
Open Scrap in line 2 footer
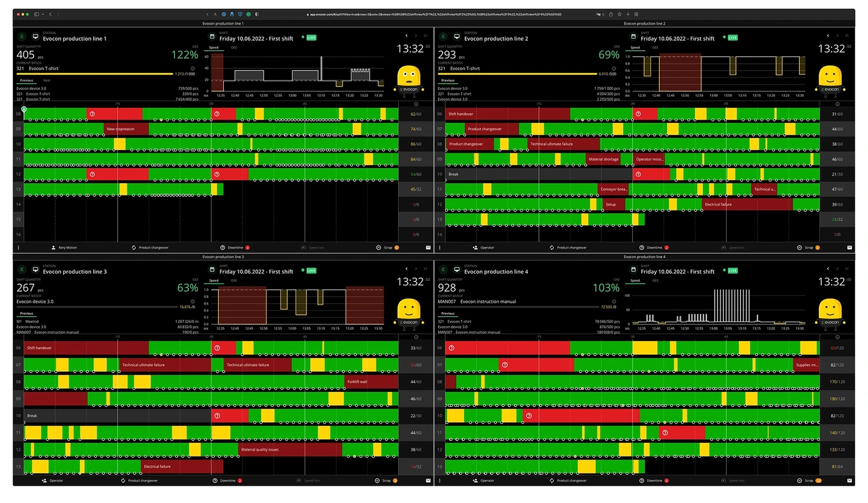(808, 247)
